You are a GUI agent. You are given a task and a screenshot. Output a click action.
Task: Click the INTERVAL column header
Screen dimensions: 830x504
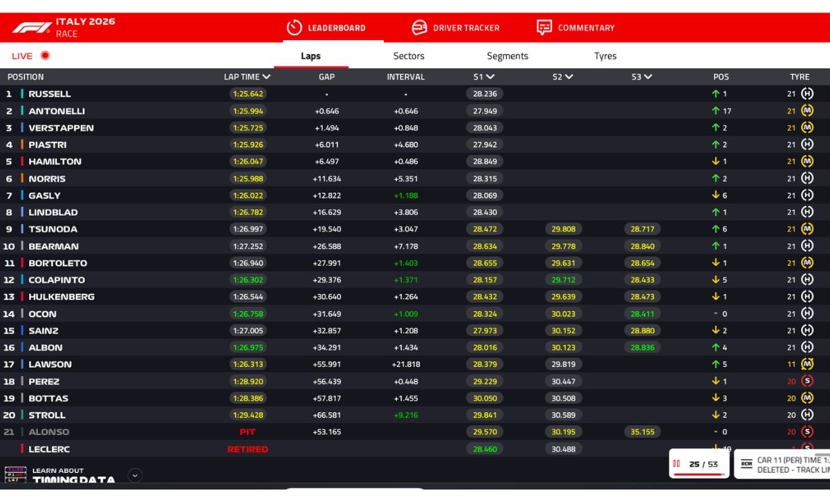pos(406,77)
